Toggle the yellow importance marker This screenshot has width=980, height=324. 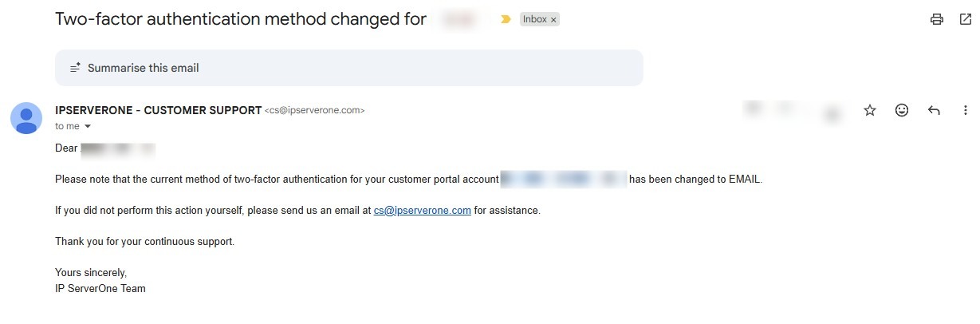click(x=506, y=19)
